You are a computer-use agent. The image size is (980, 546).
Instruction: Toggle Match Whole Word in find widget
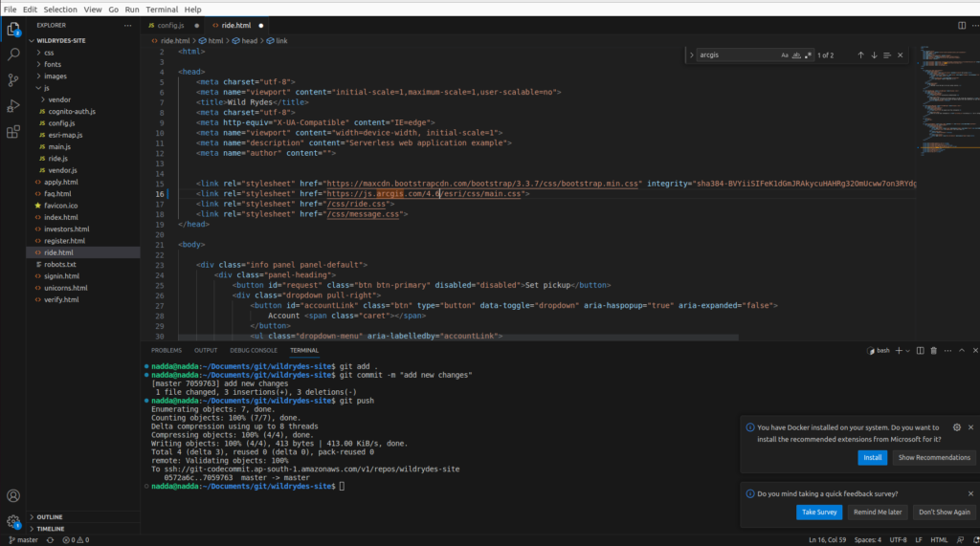point(796,55)
